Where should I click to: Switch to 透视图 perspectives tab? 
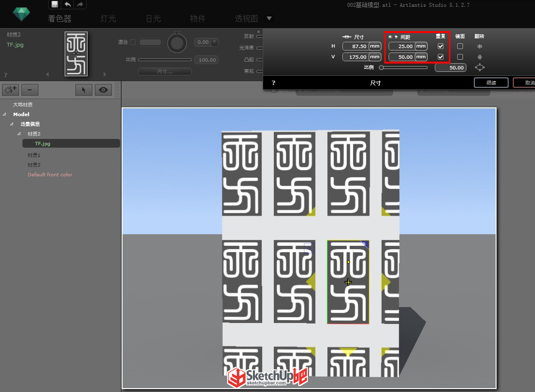247,19
